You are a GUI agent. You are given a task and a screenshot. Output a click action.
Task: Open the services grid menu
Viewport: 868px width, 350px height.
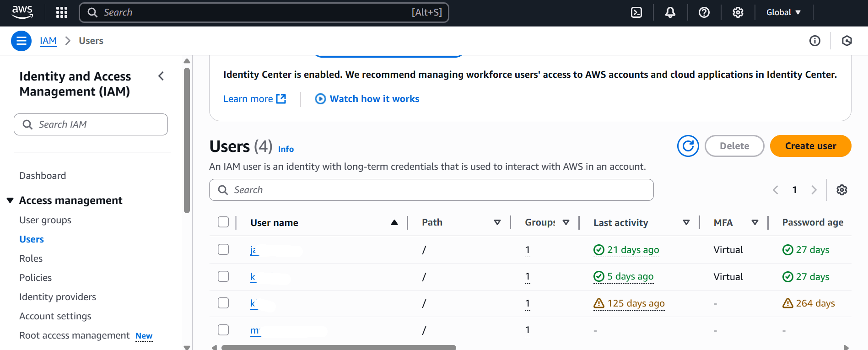pos(62,12)
